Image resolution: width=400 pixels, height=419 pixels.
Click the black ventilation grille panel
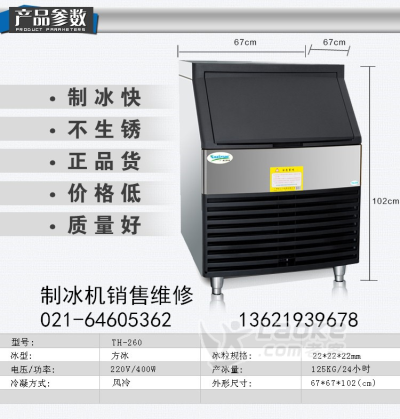[x=282, y=230]
